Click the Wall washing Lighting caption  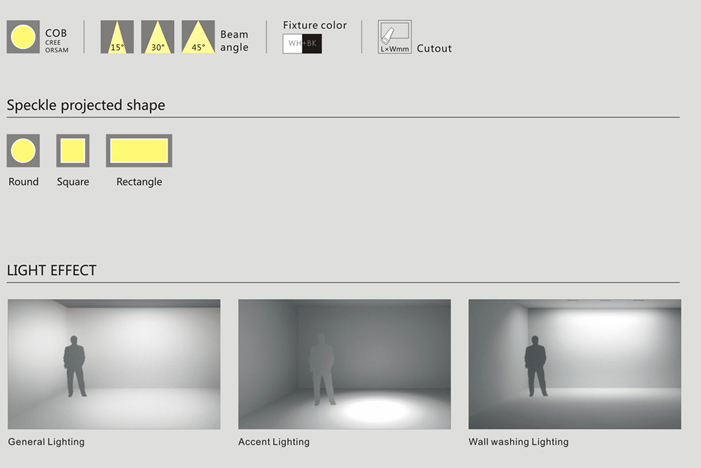[x=519, y=442]
